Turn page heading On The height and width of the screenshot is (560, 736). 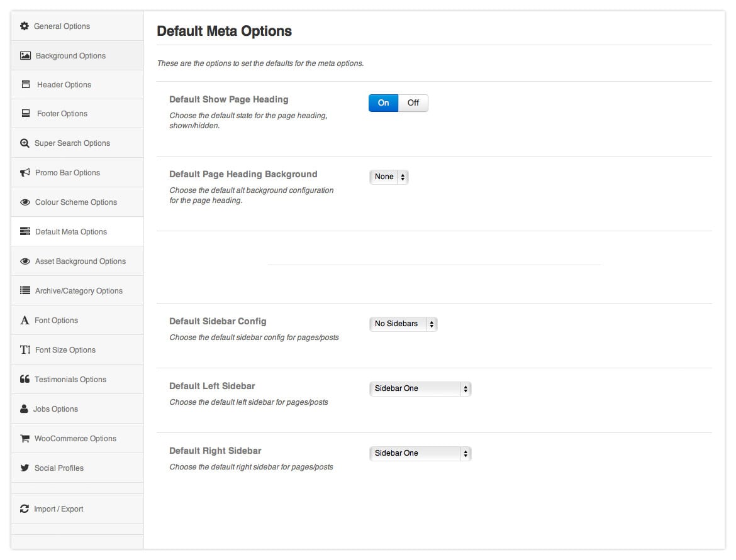384,103
